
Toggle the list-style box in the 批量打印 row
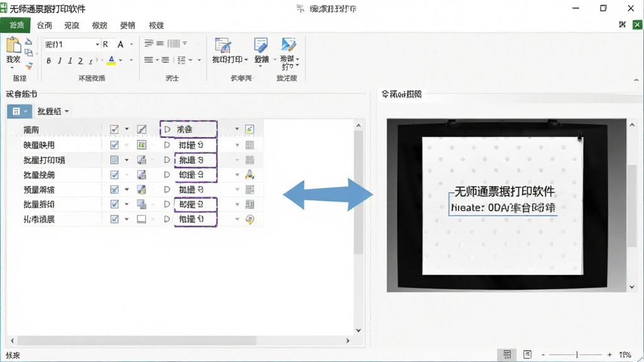pos(114,160)
